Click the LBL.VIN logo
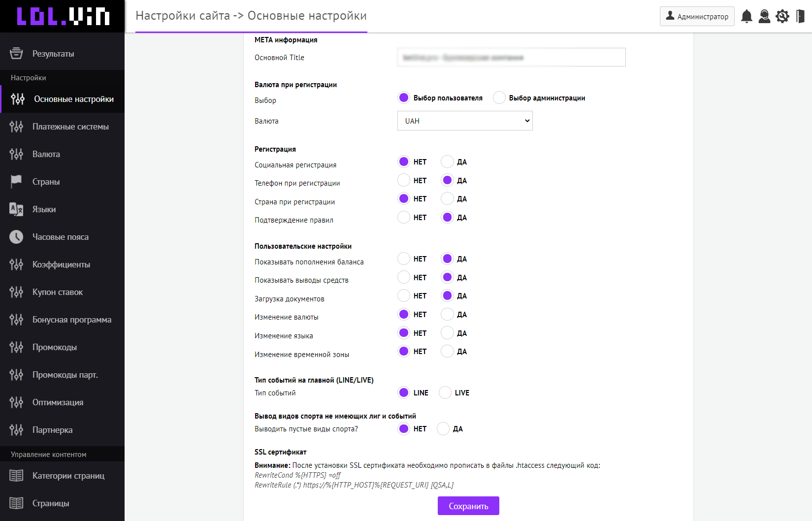Screen dimensions: 812x521 pos(63,16)
